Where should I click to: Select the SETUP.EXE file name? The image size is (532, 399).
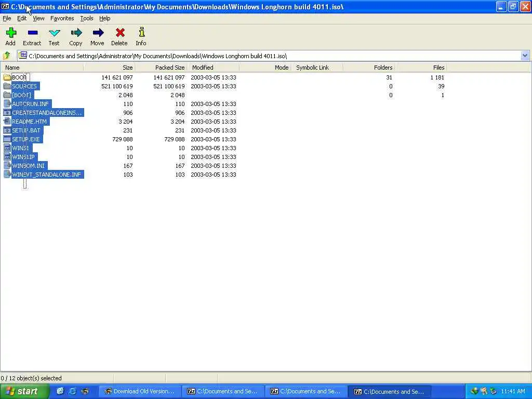pyautogui.click(x=26, y=139)
